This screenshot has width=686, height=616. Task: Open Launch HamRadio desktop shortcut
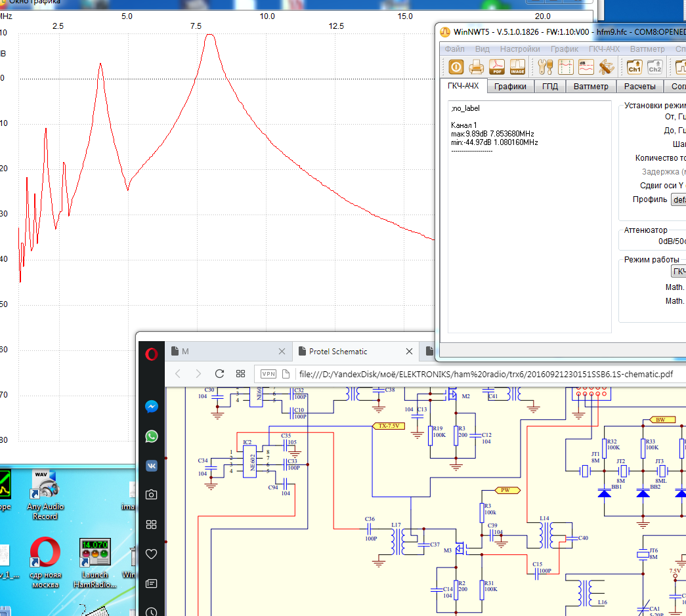click(x=95, y=563)
